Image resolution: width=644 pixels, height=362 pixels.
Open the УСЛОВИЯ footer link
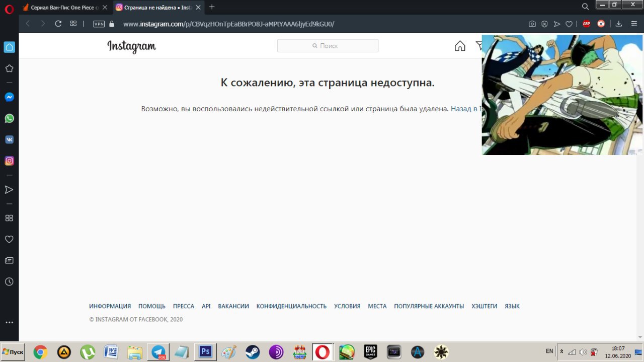tap(347, 306)
